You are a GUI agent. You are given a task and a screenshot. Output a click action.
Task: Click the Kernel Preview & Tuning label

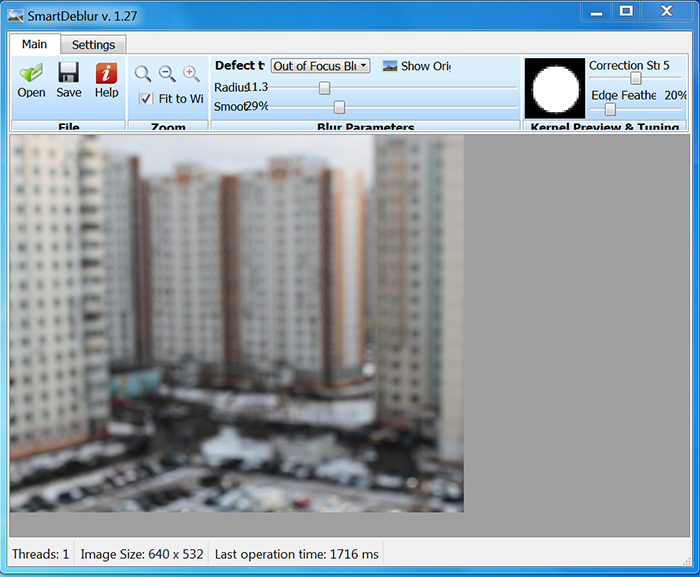pos(604,127)
